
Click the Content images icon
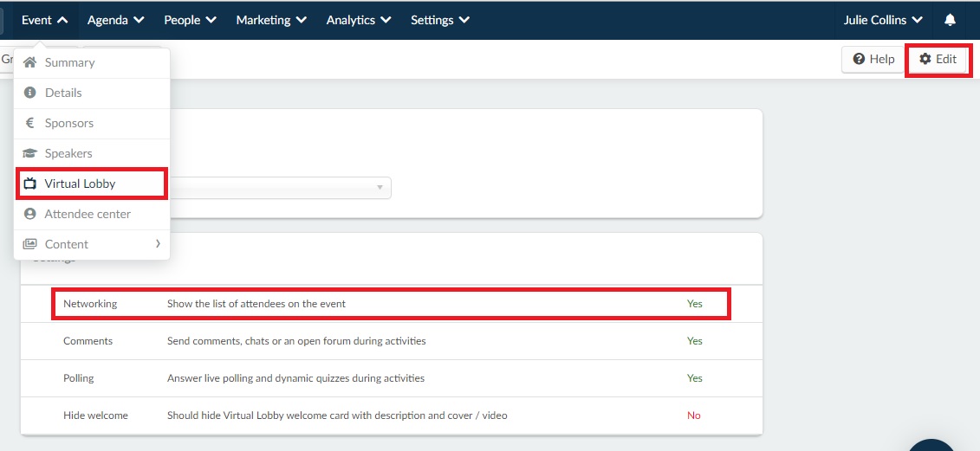29,244
